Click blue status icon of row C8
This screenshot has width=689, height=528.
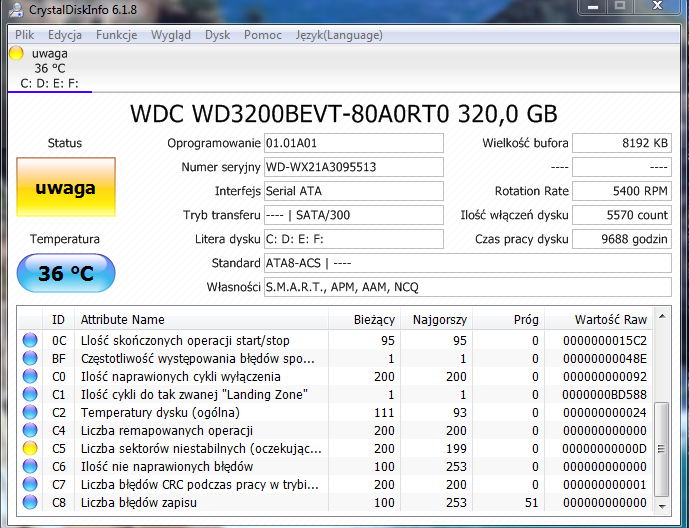tap(30, 503)
